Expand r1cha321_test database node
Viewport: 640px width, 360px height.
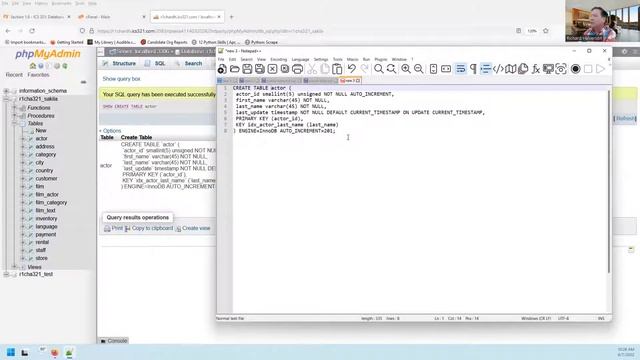(6, 274)
